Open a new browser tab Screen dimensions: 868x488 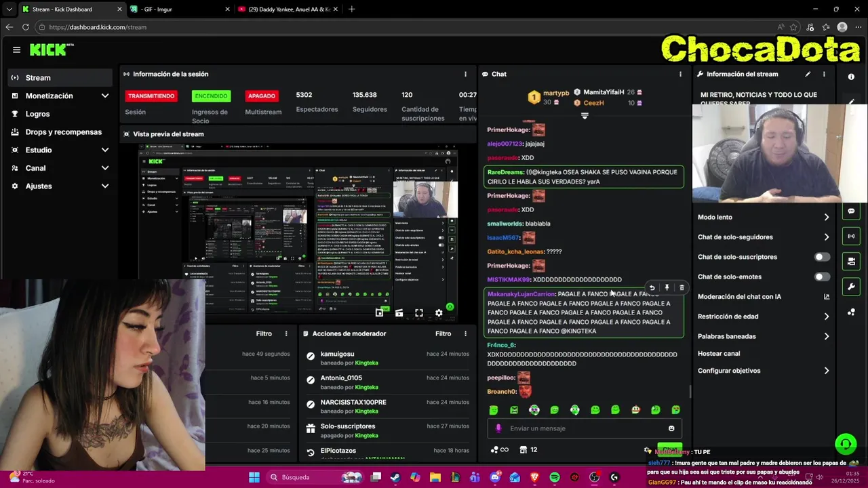(351, 9)
